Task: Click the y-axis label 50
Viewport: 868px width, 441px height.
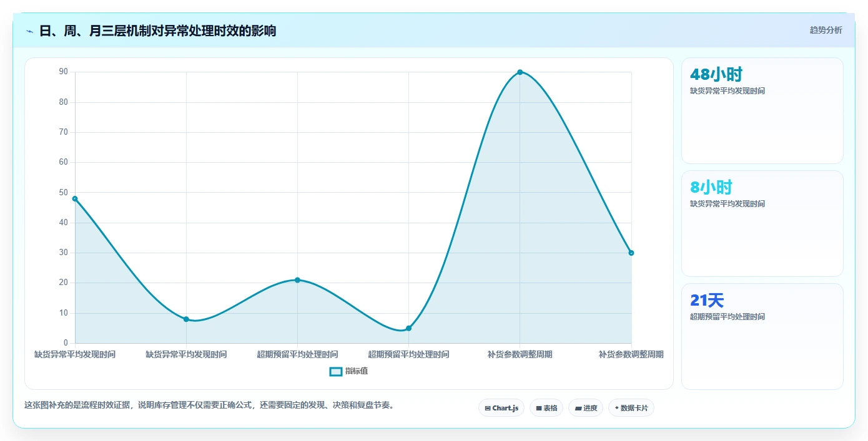Action: point(63,192)
